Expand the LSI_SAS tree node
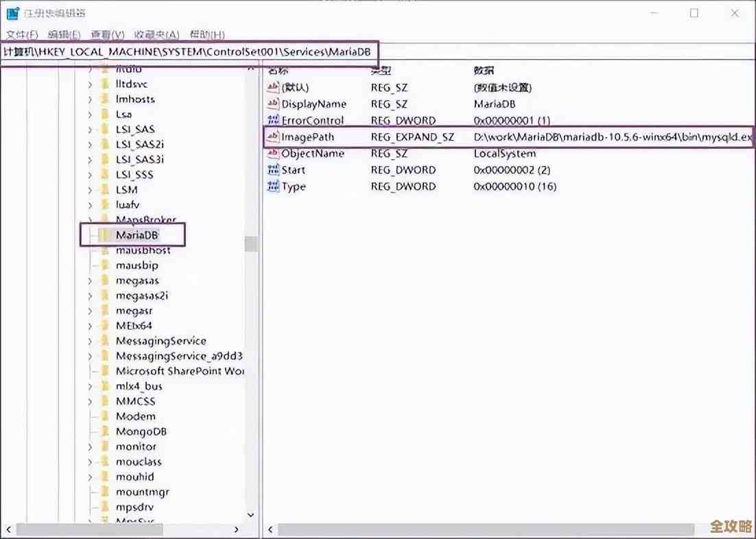 coord(90,129)
